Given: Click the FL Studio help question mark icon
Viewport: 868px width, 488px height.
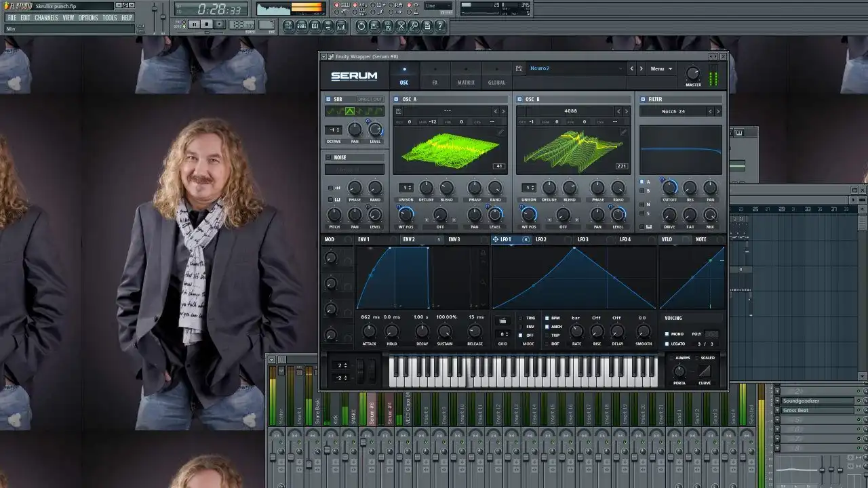Looking at the screenshot, I should tap(441, 26).
